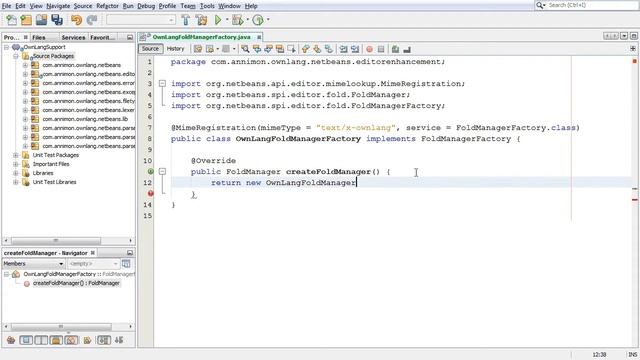Click Shift Line Right icon
Viewport: 640px width, 360px height.
coord(355,49)
